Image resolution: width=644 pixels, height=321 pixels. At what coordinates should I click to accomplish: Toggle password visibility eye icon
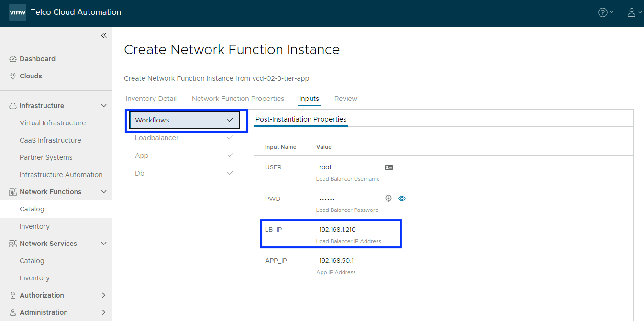coord(402,199)
